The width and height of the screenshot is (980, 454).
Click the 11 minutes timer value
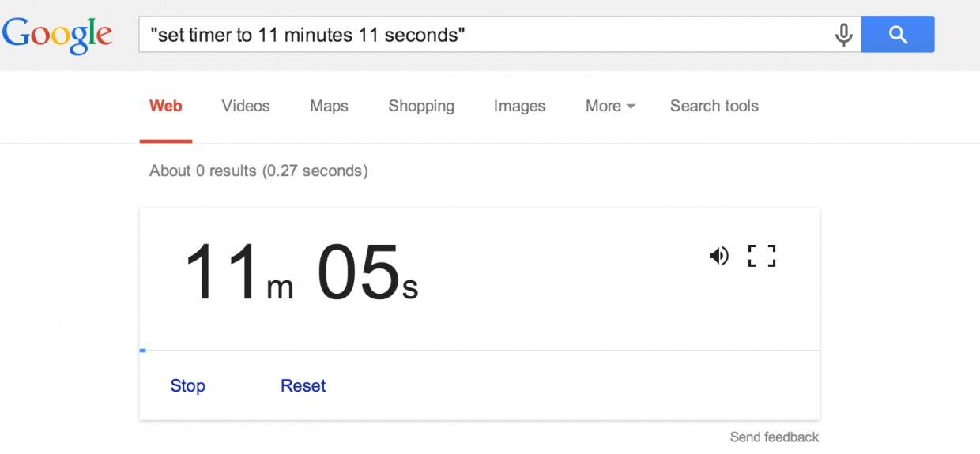(222, 273)
